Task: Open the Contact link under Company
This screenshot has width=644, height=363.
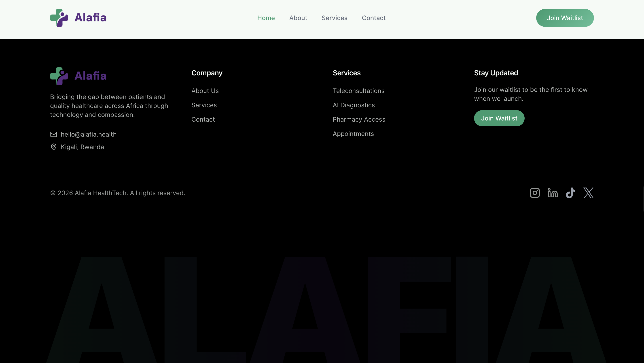Action: tap(203, 119)
